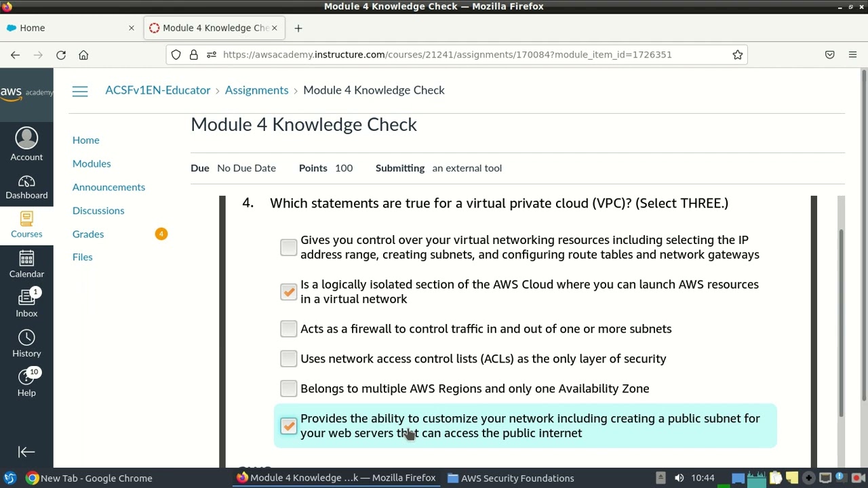Image resolution: width=868 pixels, height=488 pixels.
Task: Click the taskbar clock showing 10:44
Action: point(703,478)
